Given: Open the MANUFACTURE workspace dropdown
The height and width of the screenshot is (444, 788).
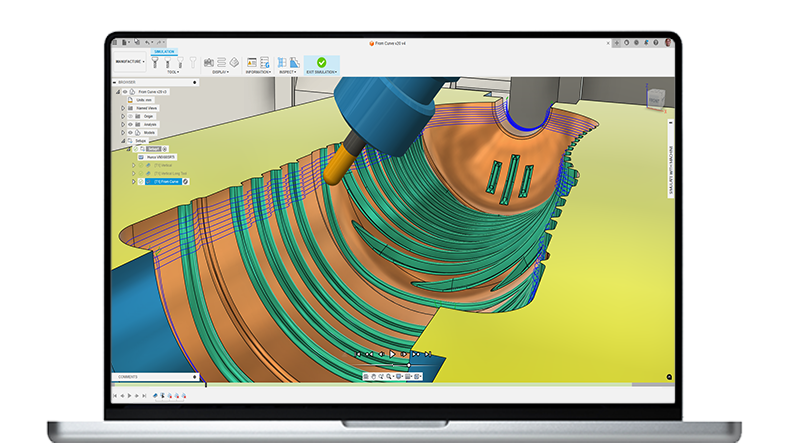Looking at the screenshot, I should (128, 62).
